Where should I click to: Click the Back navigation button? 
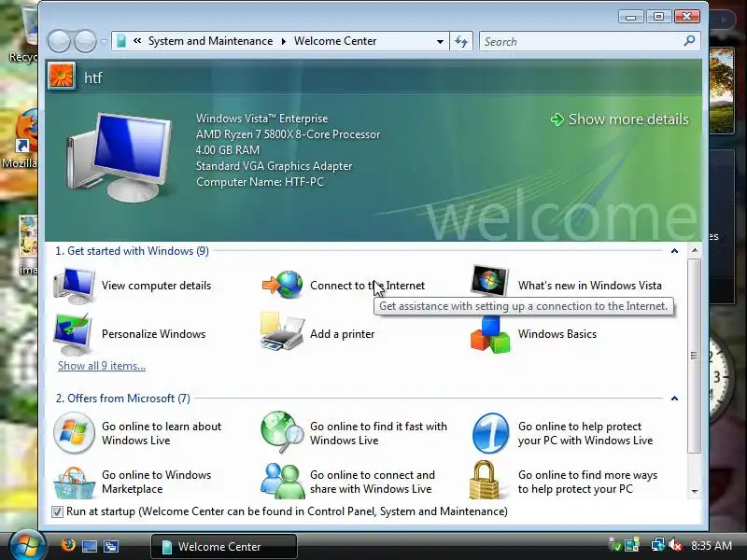[59, 41]
